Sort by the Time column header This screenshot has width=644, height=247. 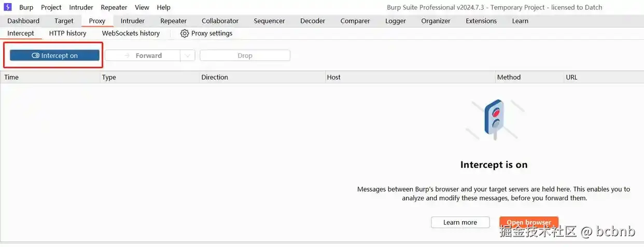(50, 77)
